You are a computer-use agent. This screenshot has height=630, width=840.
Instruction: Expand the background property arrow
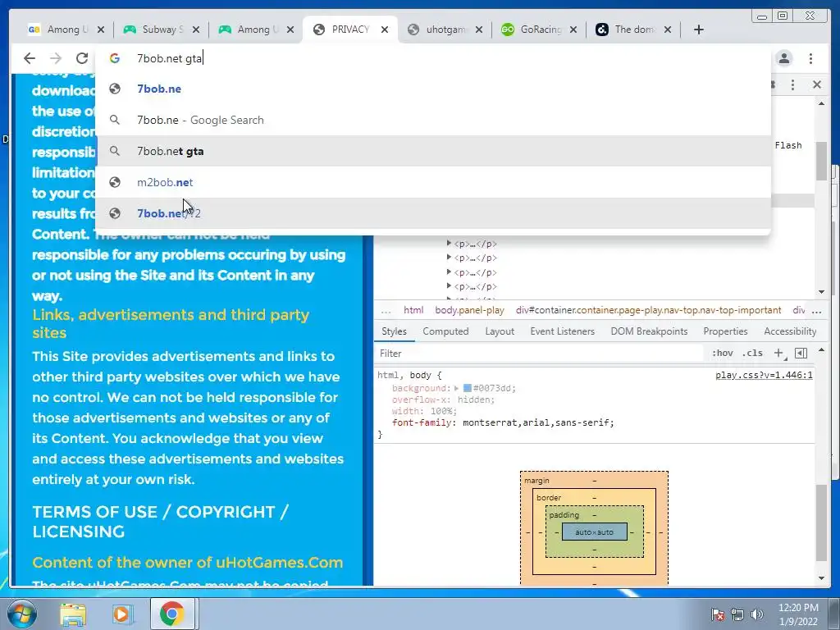[456, 388]
